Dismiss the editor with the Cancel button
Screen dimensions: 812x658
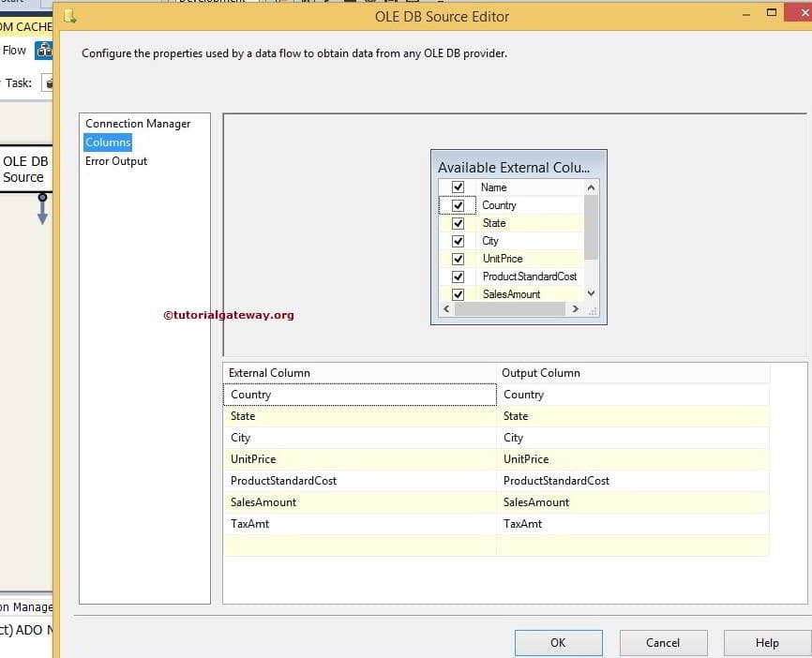click(x=663, y=643)
